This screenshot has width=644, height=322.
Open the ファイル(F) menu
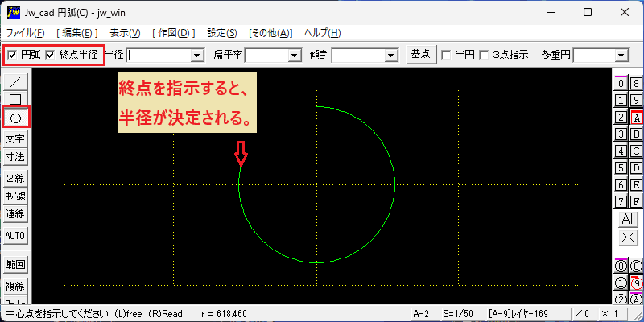(x=26, y=33)
